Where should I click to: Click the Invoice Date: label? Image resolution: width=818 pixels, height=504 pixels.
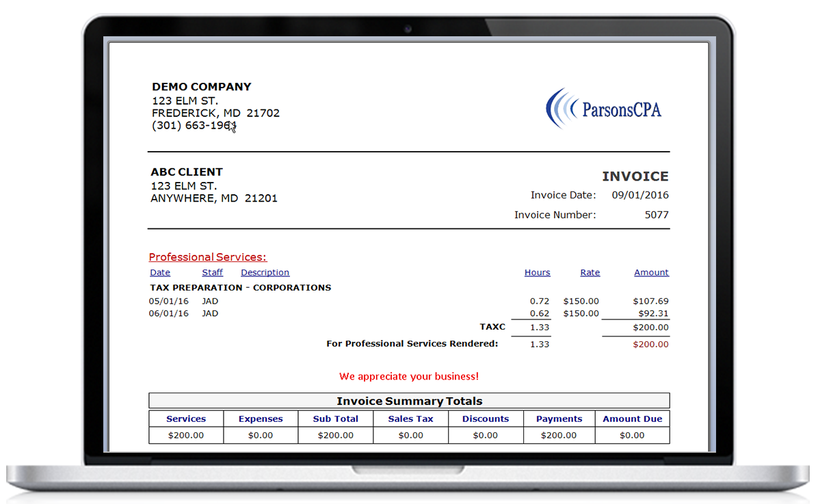[563, 195]
